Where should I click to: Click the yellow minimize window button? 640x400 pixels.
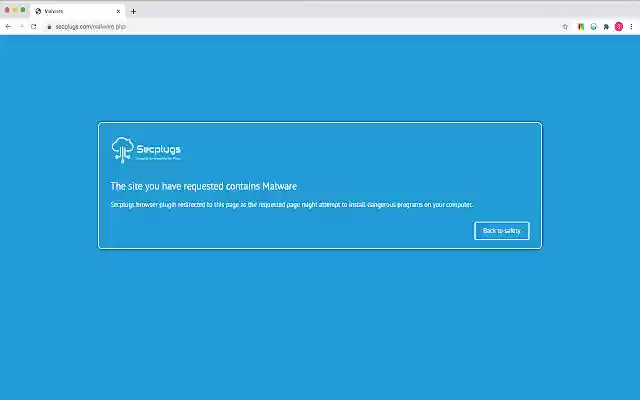(x=15, y=10)
